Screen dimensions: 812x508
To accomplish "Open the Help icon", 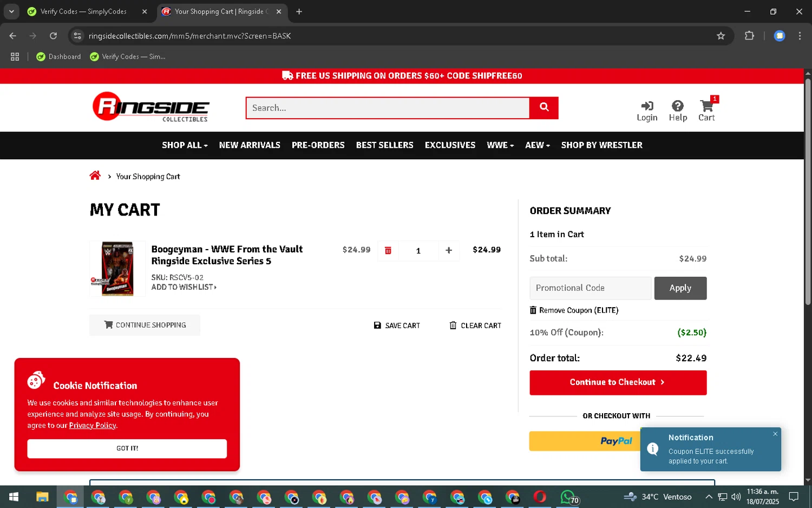I will [x=678, y=111].
